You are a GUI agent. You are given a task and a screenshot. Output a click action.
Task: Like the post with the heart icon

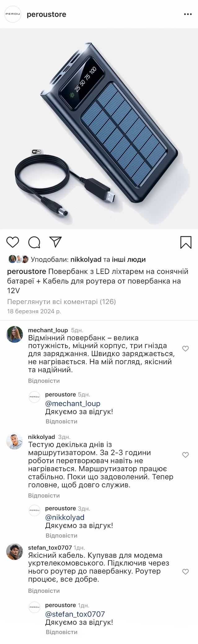(13, 242)
